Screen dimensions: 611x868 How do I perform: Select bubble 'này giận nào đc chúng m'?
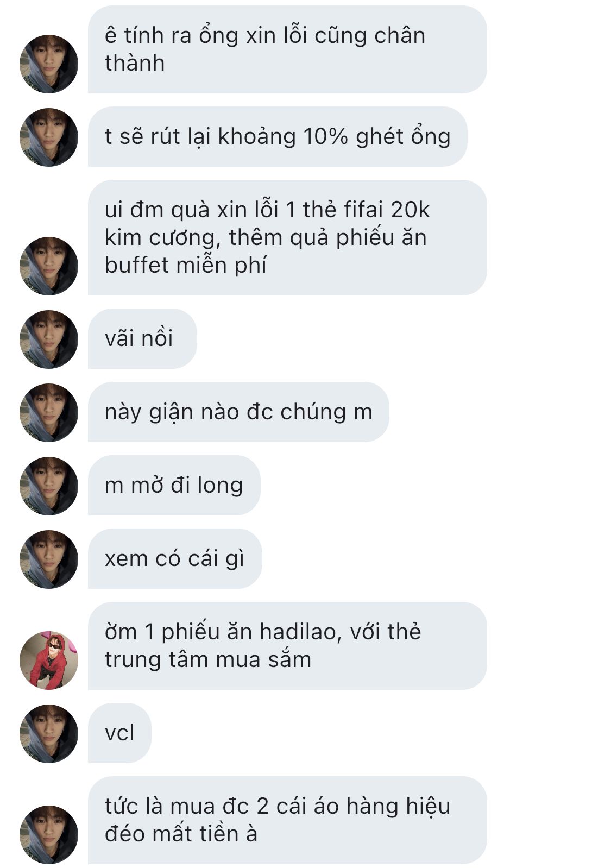[x=238, y=412]
